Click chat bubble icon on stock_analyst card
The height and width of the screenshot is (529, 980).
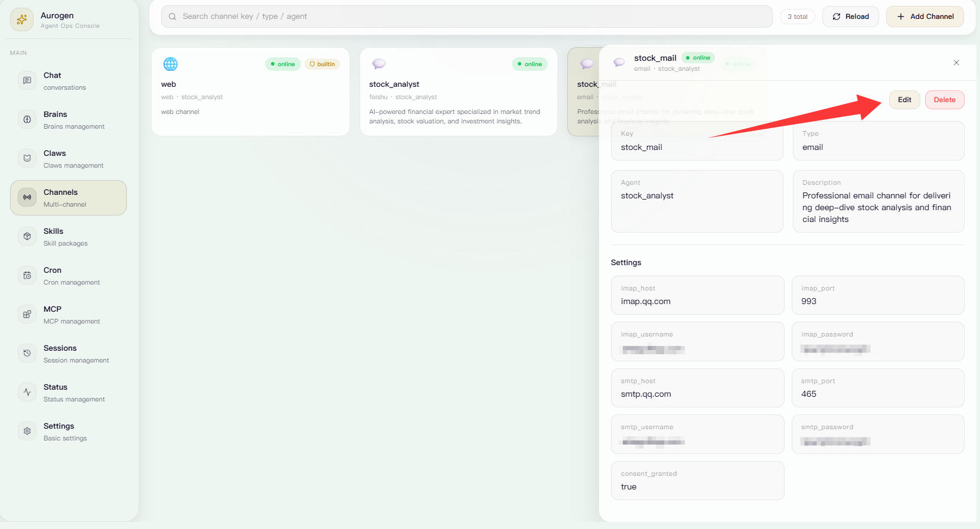(379, 64)
